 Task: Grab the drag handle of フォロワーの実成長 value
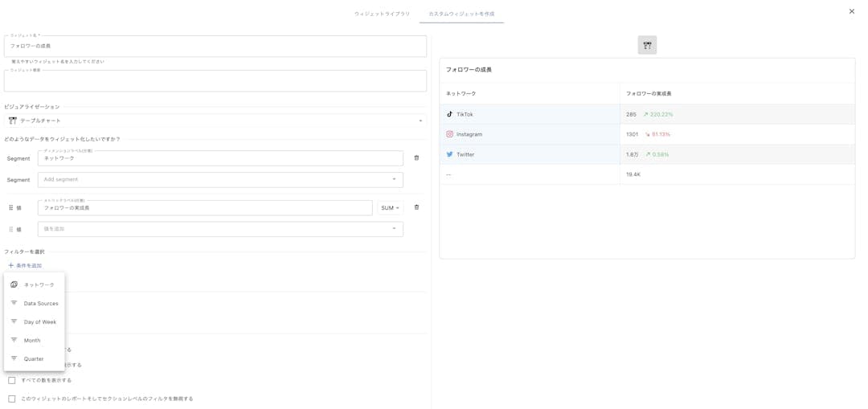pyautogui.click(x=11, y=208)
